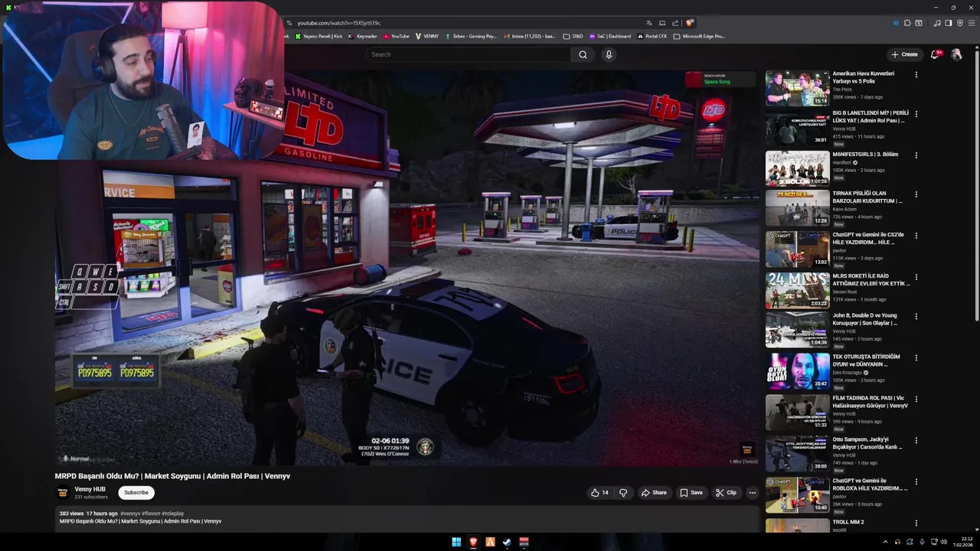Click the YouTube video player area
Screen dimensions: 980x551
coord(407,268)
